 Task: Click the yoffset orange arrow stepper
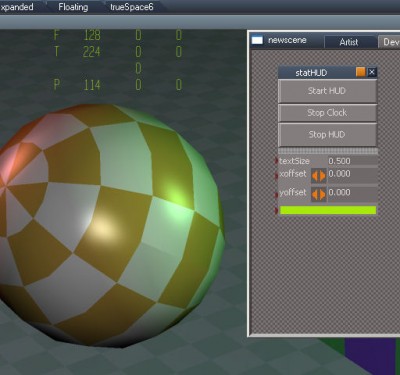coord(319,194)
